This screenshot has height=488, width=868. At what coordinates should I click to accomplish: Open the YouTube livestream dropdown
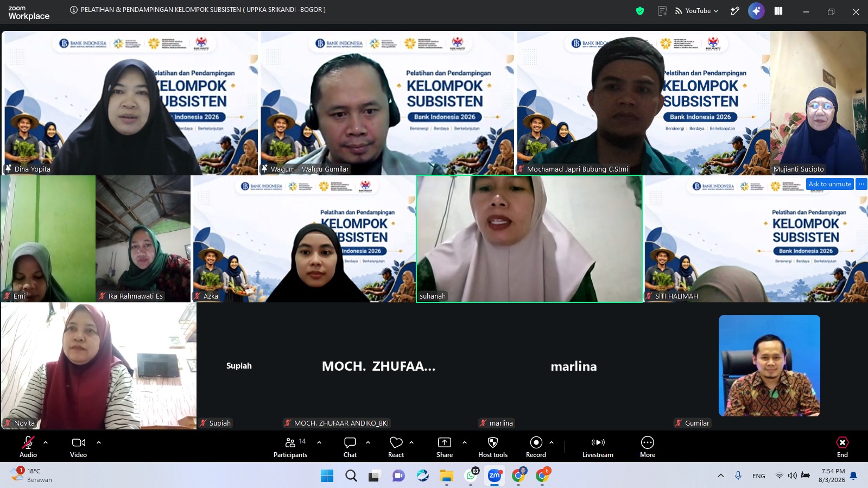point(697,11)
